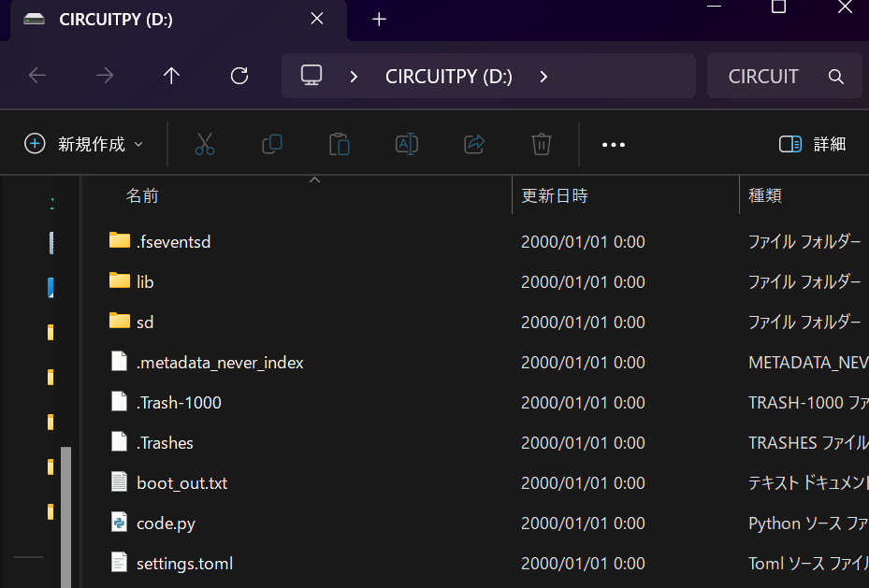The width and height of the screenshot is (869, 588).
Task: Click CIRCUITPY (D:) in address bar
Action: [448, 77]
